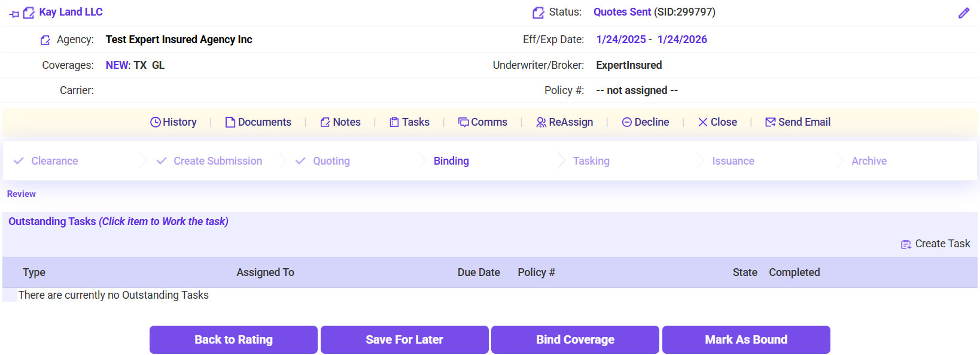980x355 pixels.
Task: Open Notes from the toolbar
Action: click(x=340, y=122)
